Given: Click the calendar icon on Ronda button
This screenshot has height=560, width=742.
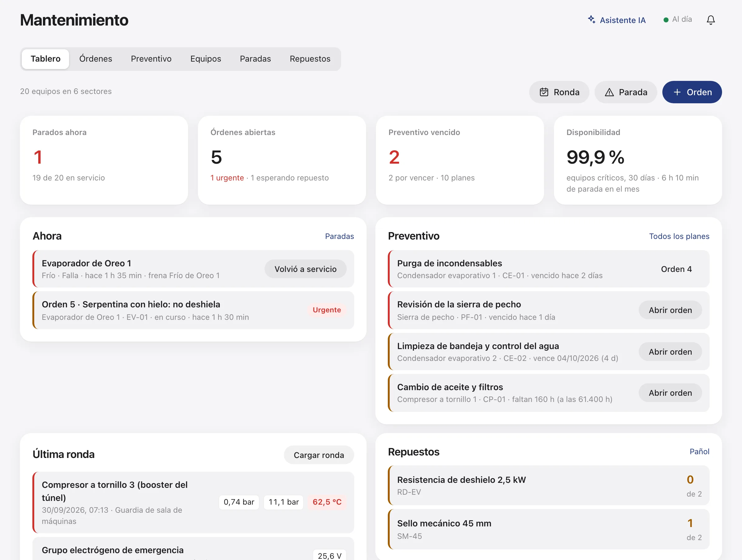Looking at the screenshot, I should (x=544, y=92).
